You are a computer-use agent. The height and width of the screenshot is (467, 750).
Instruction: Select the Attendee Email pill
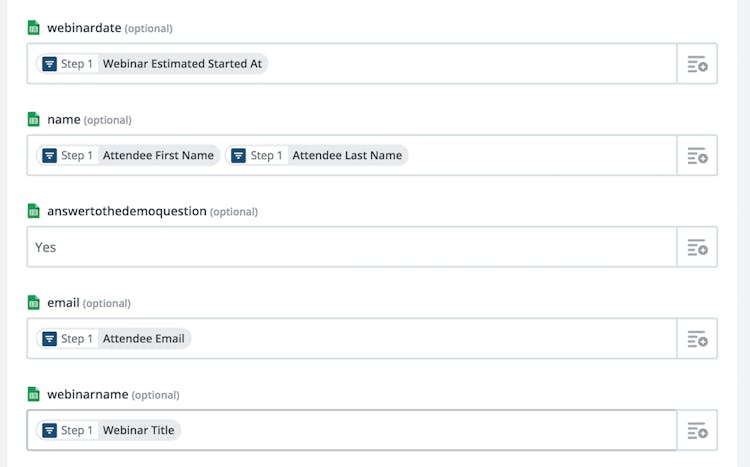click(113, 339)
